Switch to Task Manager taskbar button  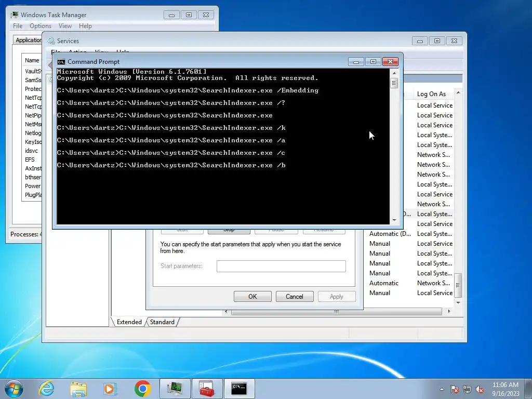[175, 389]
